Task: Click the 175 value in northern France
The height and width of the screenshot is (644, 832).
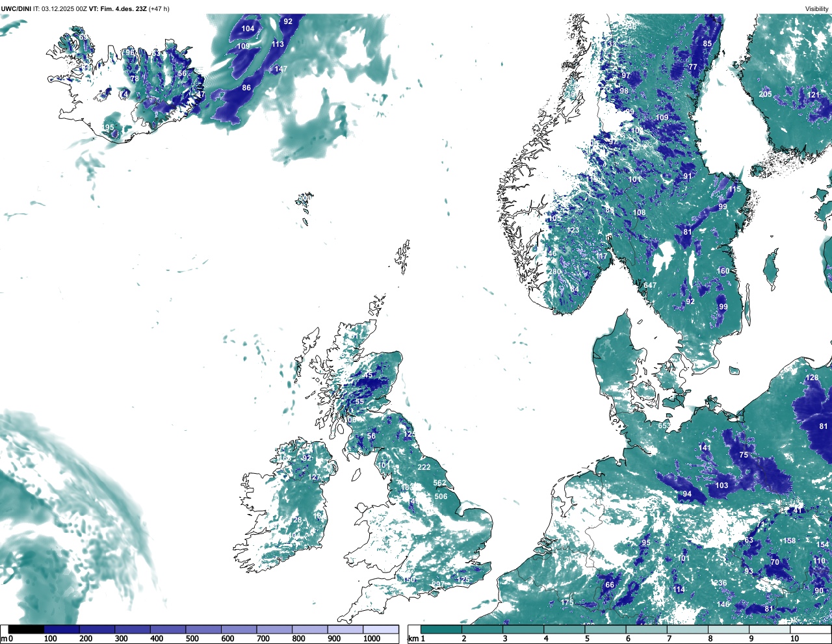Action: pyautogui.click(x=567, y=603)
